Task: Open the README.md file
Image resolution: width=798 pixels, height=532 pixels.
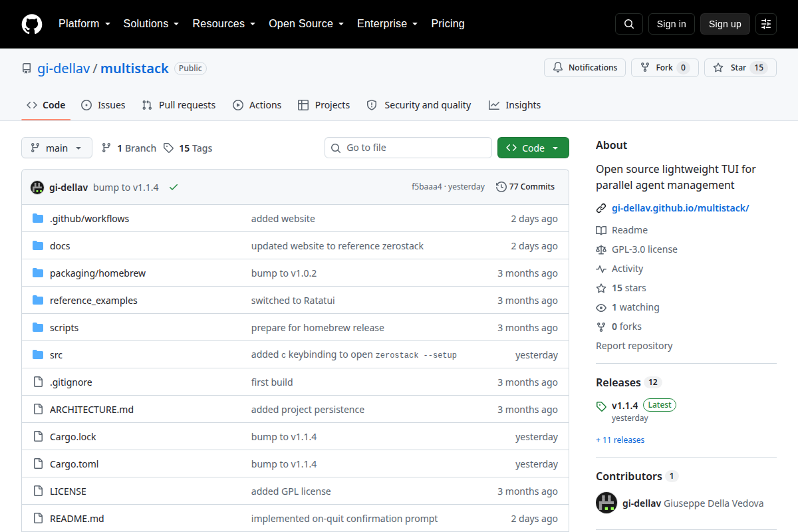Action: click(x=77, y=519)
